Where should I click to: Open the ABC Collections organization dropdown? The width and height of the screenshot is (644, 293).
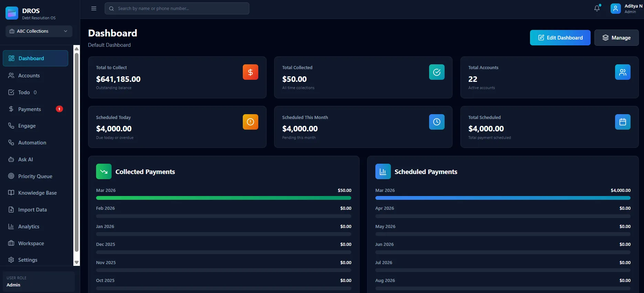(39, 31)
